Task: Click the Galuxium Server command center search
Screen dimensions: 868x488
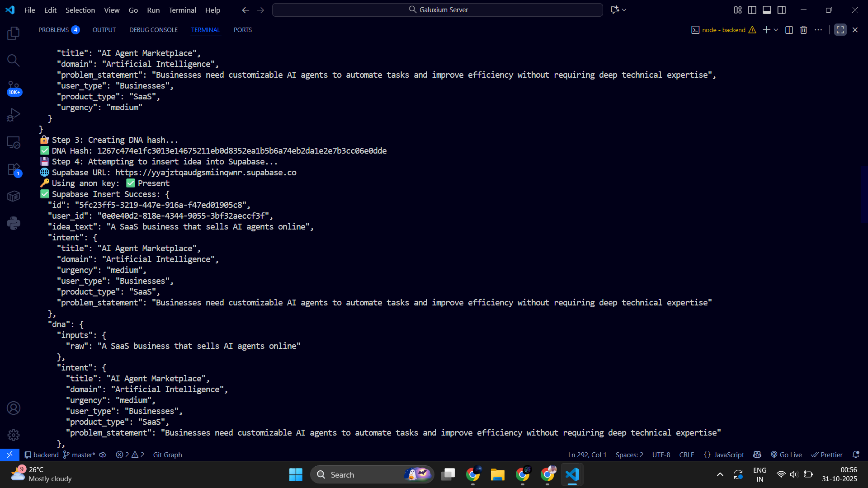Action: pyautogui.click(x=437, y=10)
